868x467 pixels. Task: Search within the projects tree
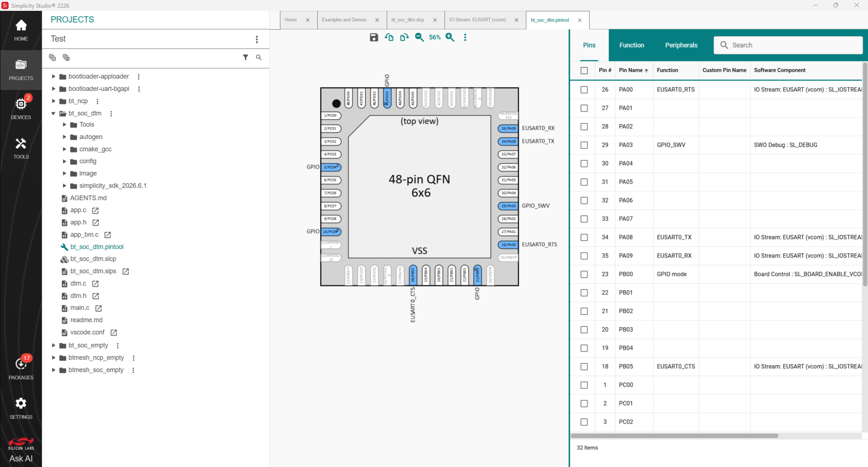click(x=259, y=57)
